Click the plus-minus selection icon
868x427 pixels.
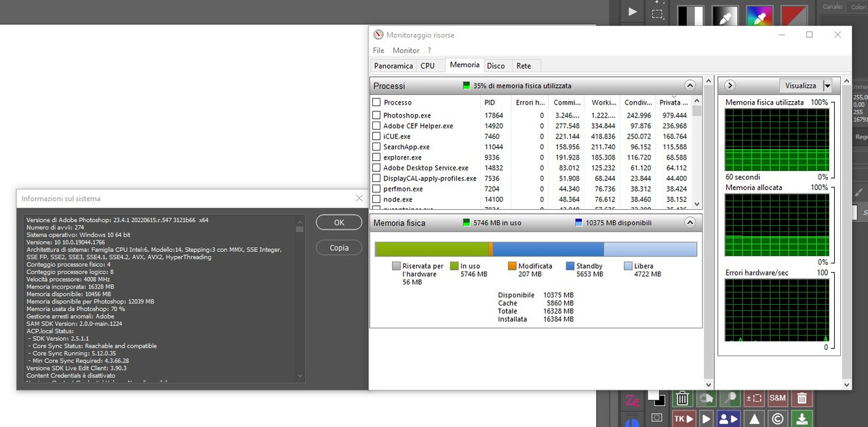click(754, 399)
